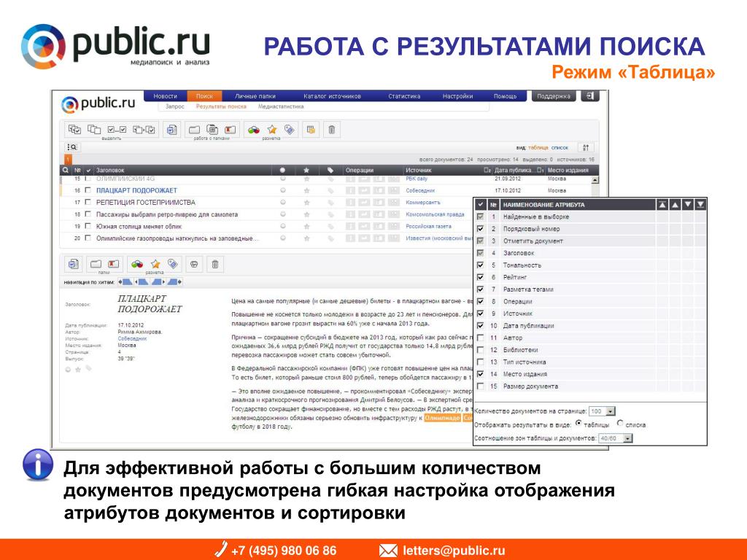
Task: Uncheck 'Тональность' attribute checkbox
Action: coord(480,265)
